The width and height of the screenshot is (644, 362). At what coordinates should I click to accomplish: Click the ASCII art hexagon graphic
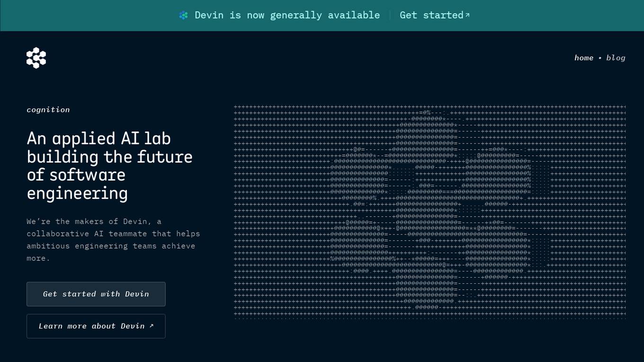tap(430, 212)
